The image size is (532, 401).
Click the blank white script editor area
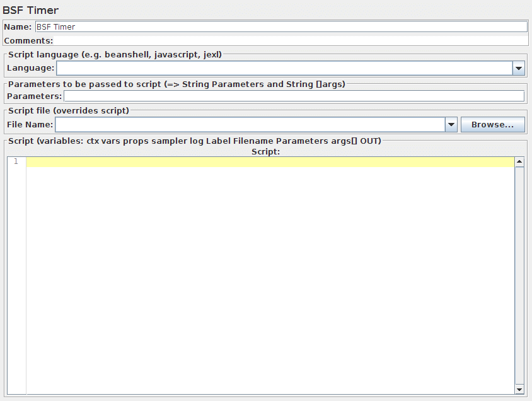click(270, 277)
